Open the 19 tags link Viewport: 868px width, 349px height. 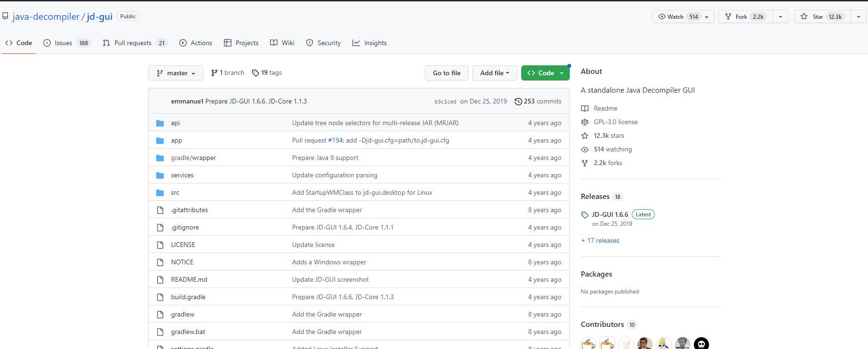pyautogui.click(x=267, y=73)
